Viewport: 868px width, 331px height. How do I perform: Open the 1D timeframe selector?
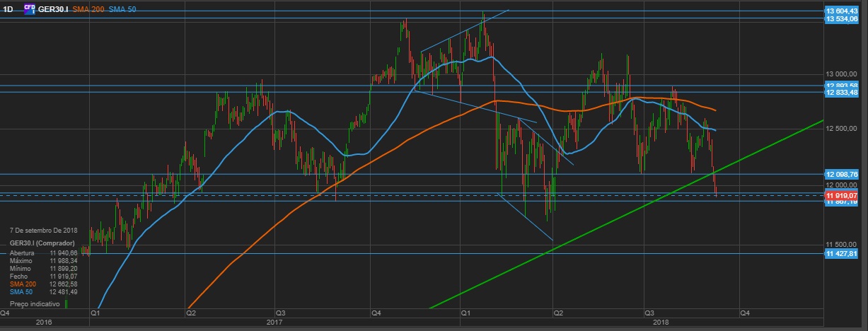point(8,9)
